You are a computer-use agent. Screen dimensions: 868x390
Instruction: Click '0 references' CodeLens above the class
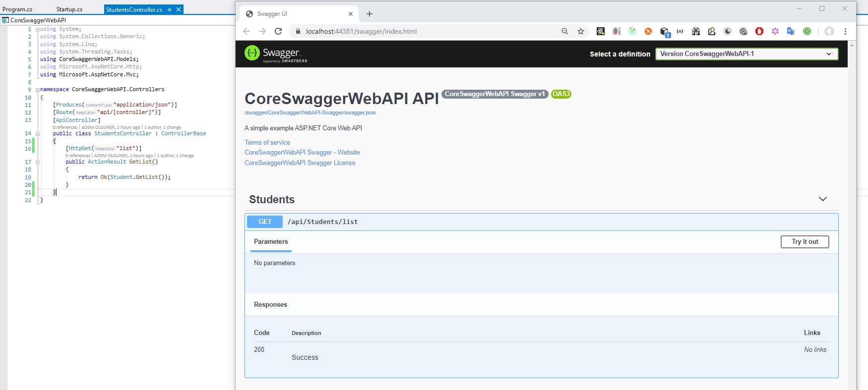click(65, 127)
